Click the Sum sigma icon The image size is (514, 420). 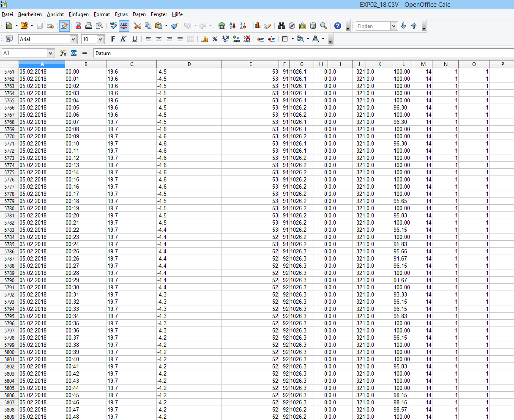pyautogui.click(x=74, y=53)
